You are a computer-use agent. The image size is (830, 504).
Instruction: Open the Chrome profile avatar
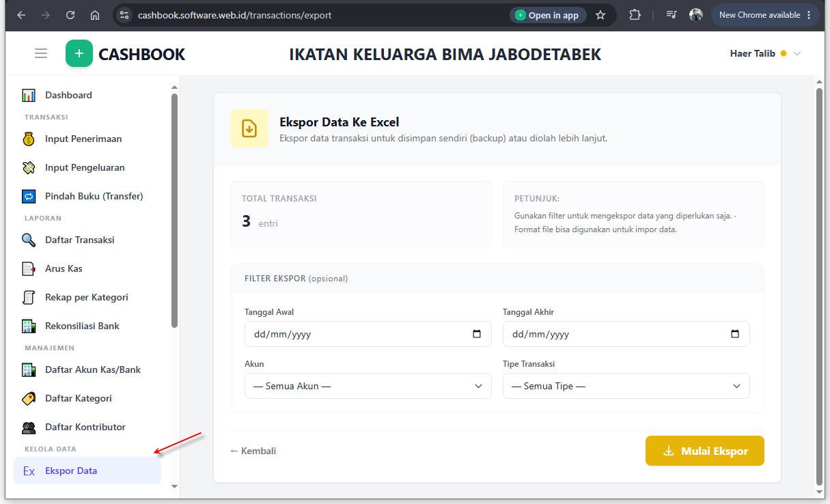[x=696, y=15]
